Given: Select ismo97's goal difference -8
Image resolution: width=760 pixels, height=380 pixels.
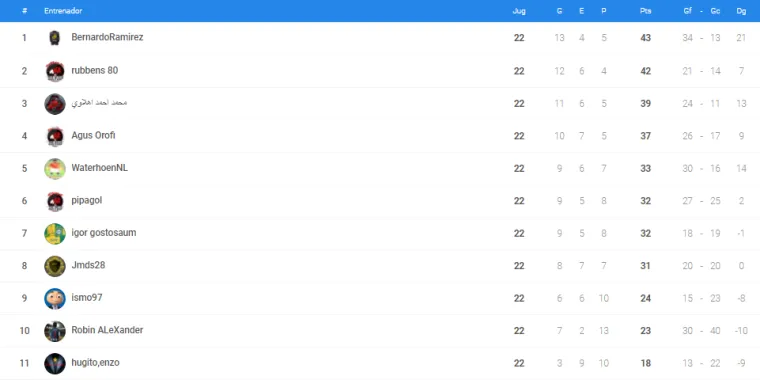Looking at the screenshot, I should coord(741,299).
